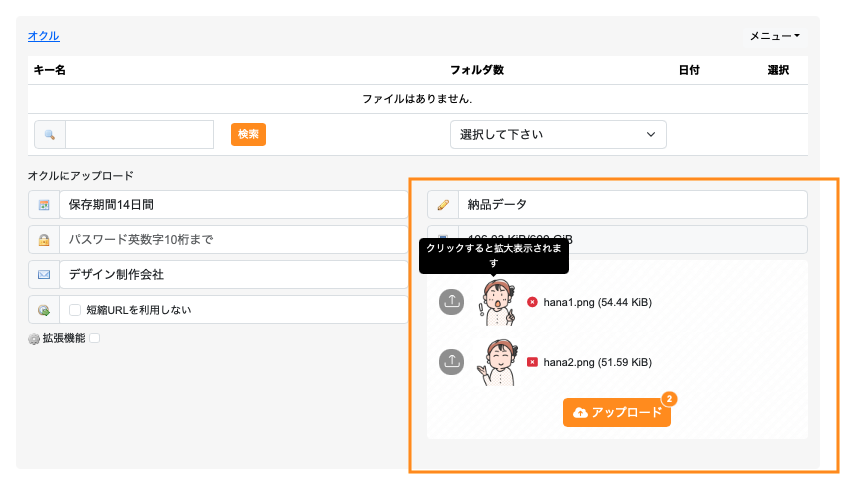Image resolution: width=858 pixels, height=493 pixels.
Task: Click the 選択 column header
Action: (x=778, y=70)
